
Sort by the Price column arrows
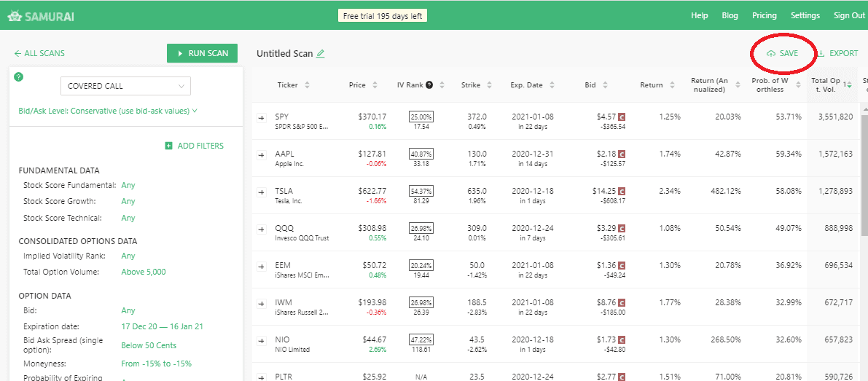pos(375,85)
